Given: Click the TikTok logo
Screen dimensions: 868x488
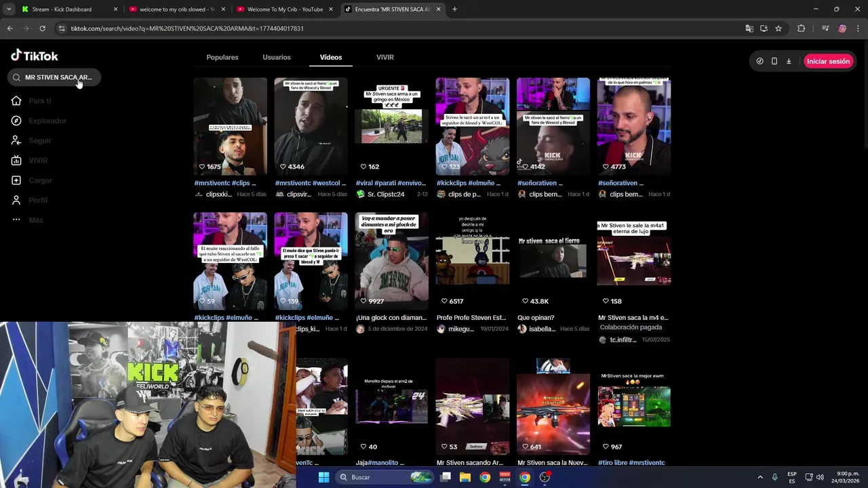Looking at the screenshot, I should point(35,56).
